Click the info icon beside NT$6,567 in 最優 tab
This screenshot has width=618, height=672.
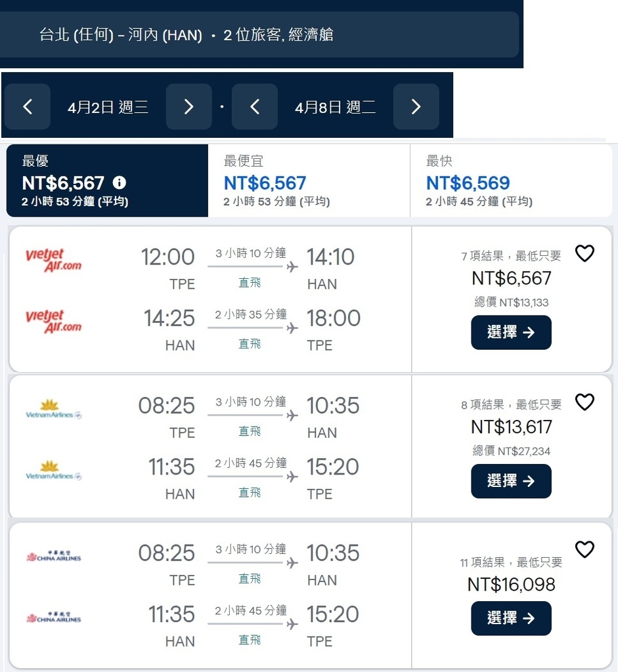[x=120, y=183]
